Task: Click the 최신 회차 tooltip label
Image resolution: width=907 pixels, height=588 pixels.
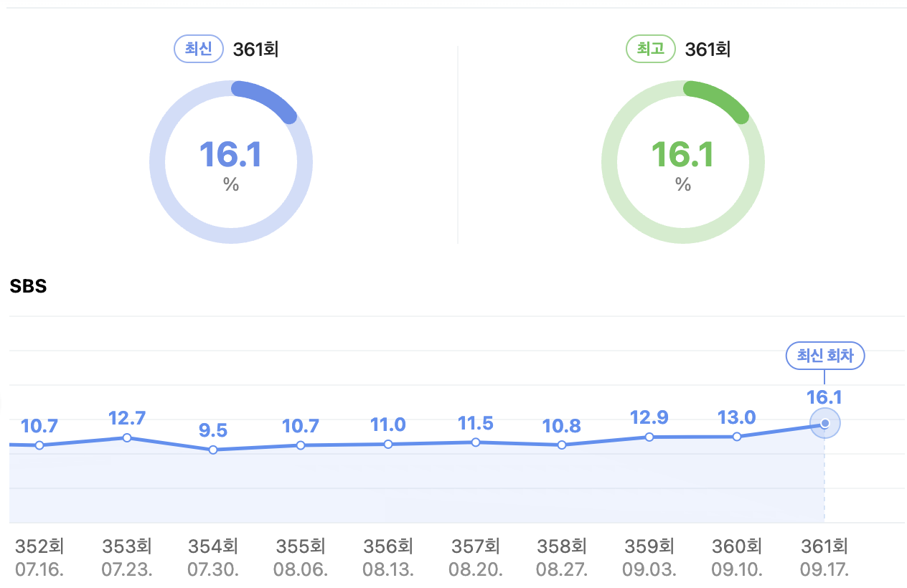Action: coord(825,356)
